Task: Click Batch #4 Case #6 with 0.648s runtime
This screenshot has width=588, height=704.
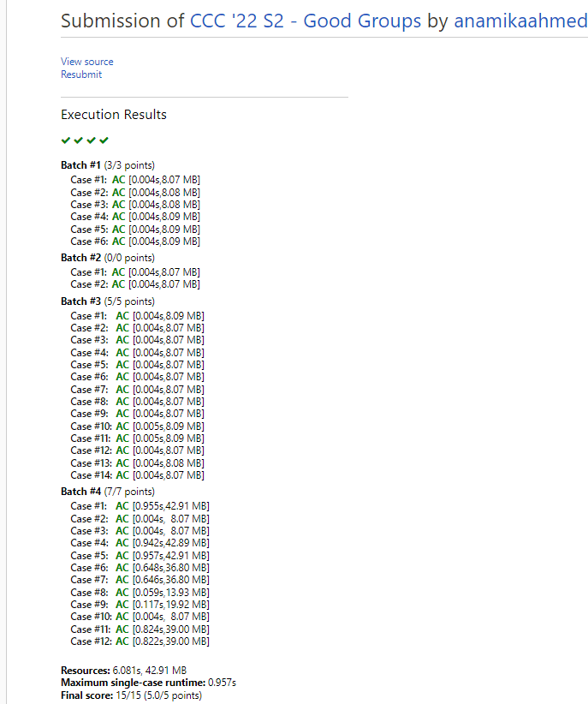Action: tap(140, 568)
